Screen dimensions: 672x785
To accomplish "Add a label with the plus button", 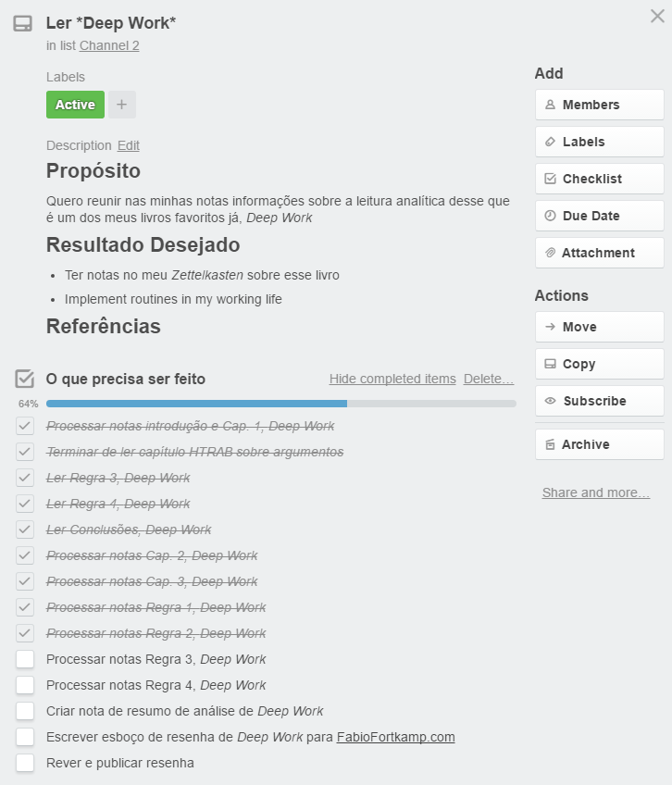I will click(x=121, y=105).
